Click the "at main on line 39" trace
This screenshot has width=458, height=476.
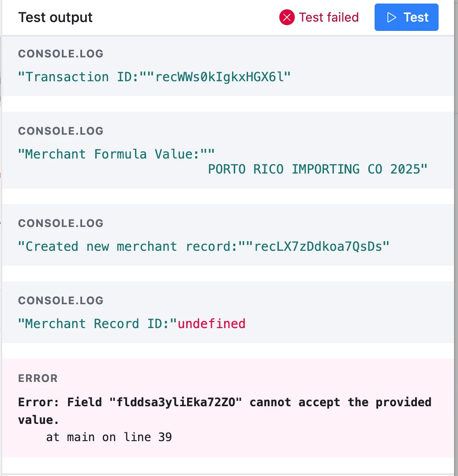tap(109, 437)
